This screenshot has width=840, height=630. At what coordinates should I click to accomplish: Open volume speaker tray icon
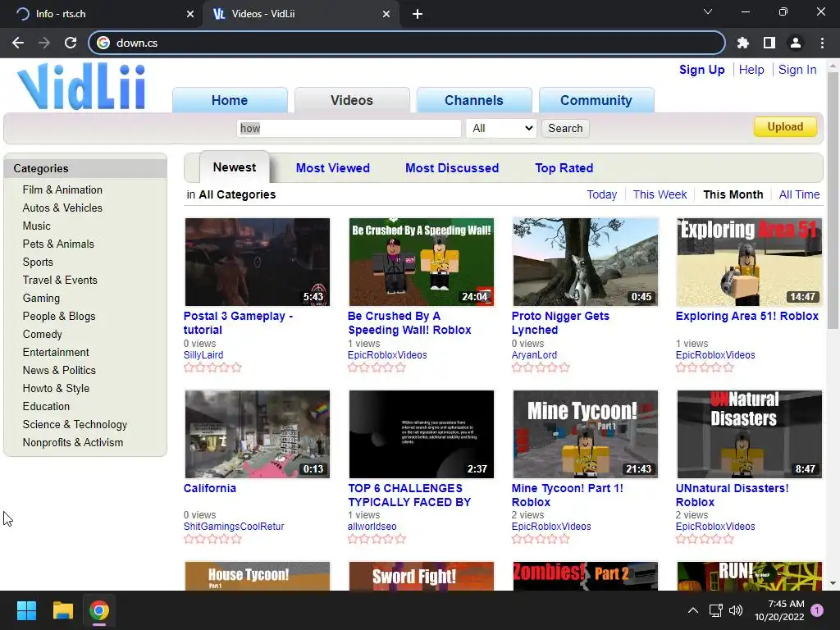tap(736, 610)
